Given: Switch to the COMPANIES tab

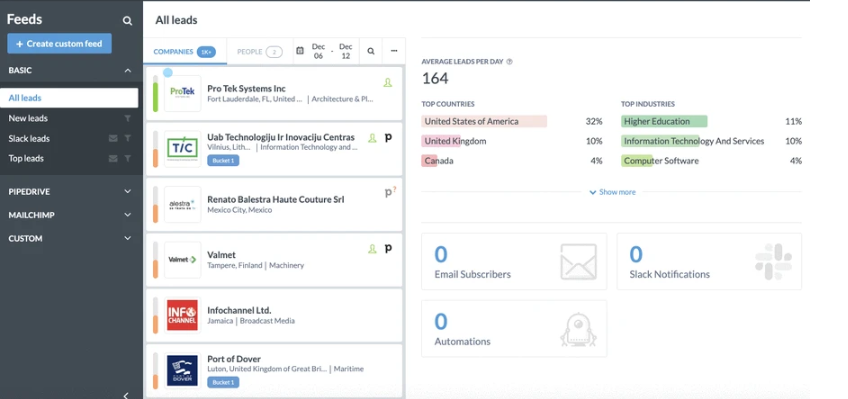Looking at the screenshot, I should coord(185,52).
